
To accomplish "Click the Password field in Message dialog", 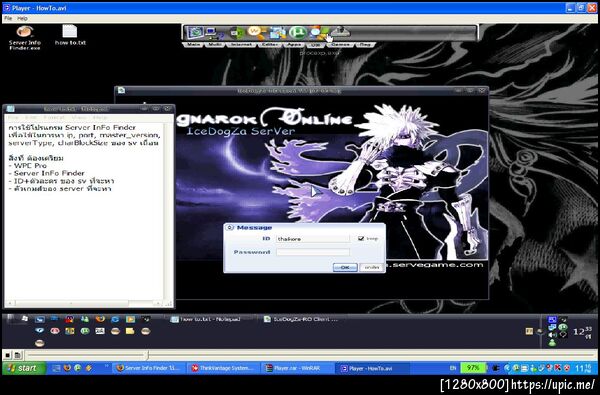I will 313,252.
